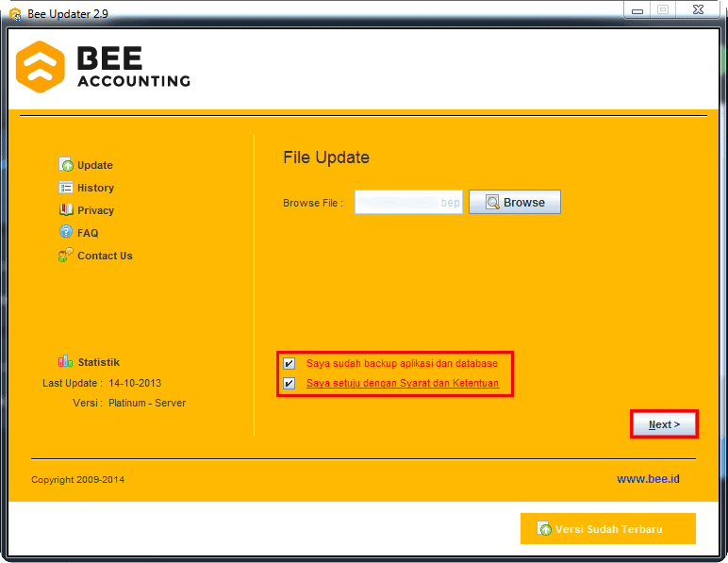Open the Contact Us menu item
Screen dimensions: 728x563
tap(105, 256)
